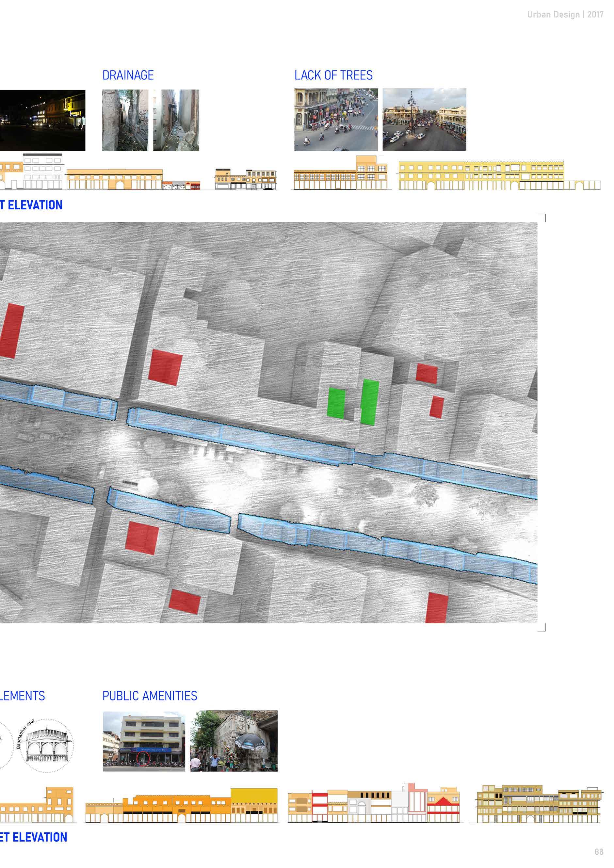
Task: Open the bank building photo under Public Amenities
Action: point(144,741)
